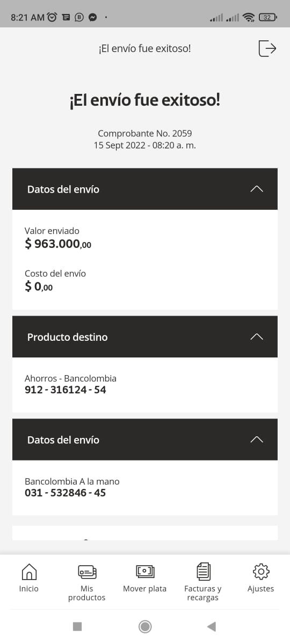Open Mis productos card icon
Viewport: 290px width, 644px height.
(87, 572)
